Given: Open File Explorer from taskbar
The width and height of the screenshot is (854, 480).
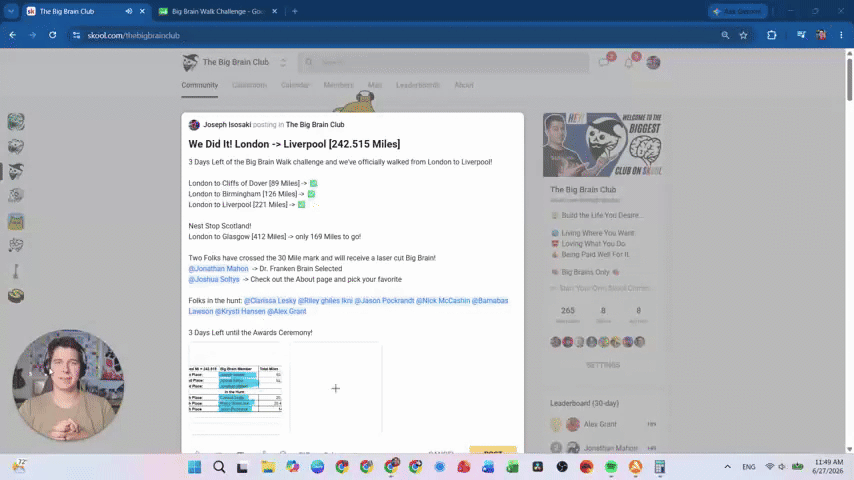Looking at the screenshot, I should (268, 467).
